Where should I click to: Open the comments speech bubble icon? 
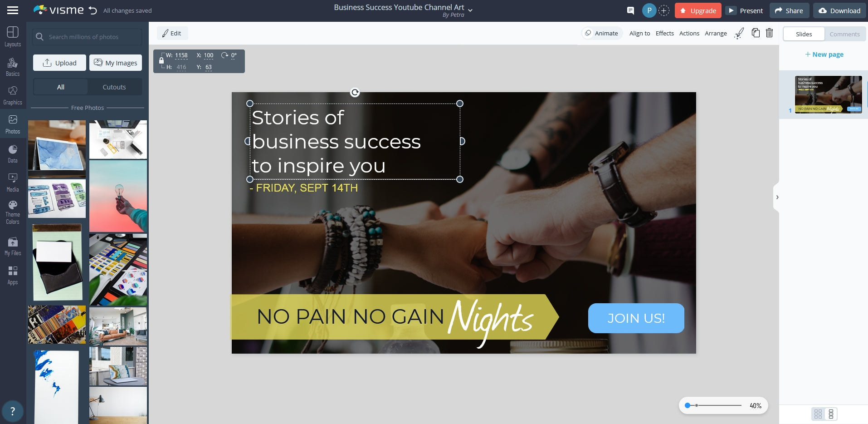(x=630, y=10)
